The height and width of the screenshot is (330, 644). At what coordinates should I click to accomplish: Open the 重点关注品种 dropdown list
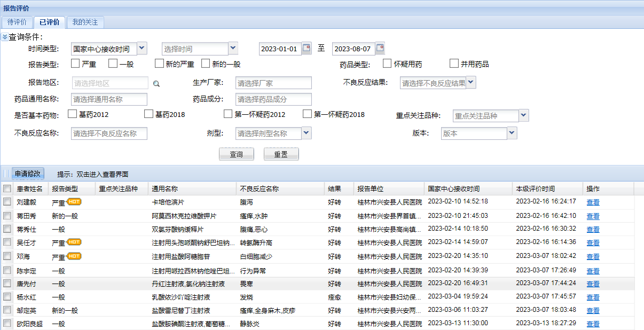523,115
